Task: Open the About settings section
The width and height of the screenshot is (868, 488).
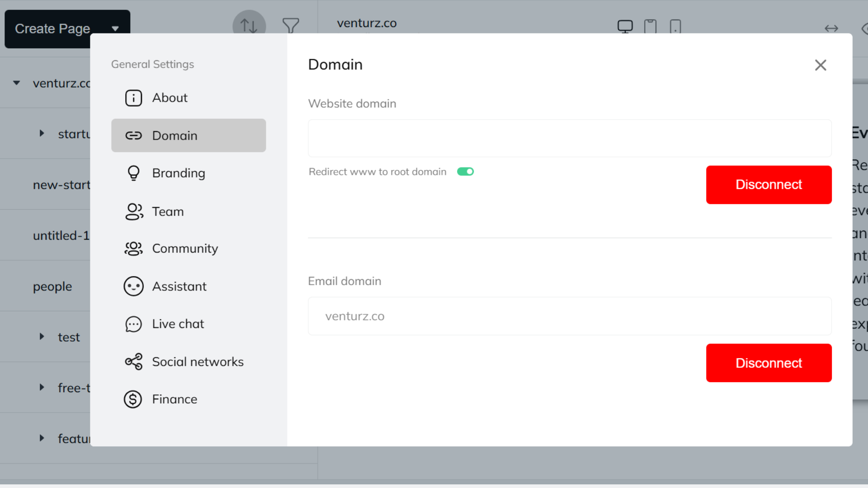Action: (170, 98)
